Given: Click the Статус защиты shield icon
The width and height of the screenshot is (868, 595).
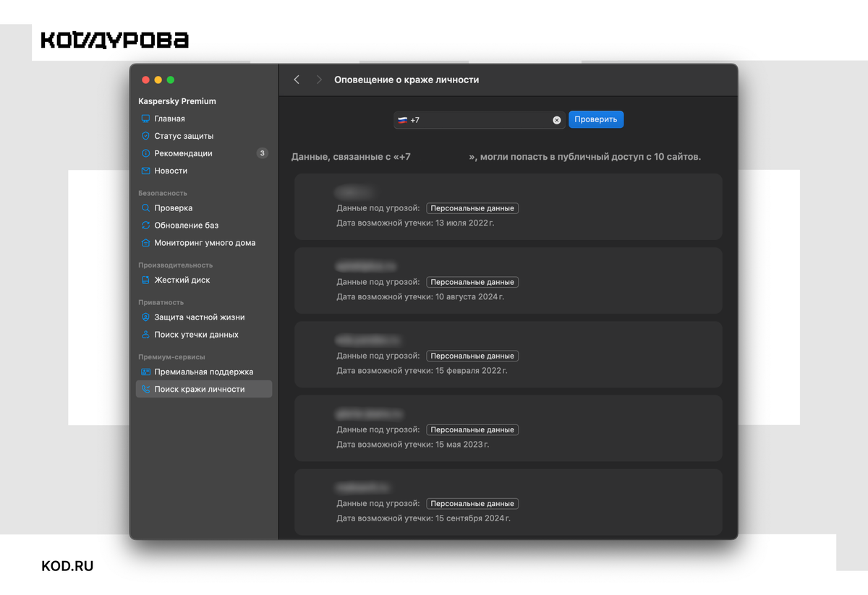Looking at the screenshot, I should 145,136.
